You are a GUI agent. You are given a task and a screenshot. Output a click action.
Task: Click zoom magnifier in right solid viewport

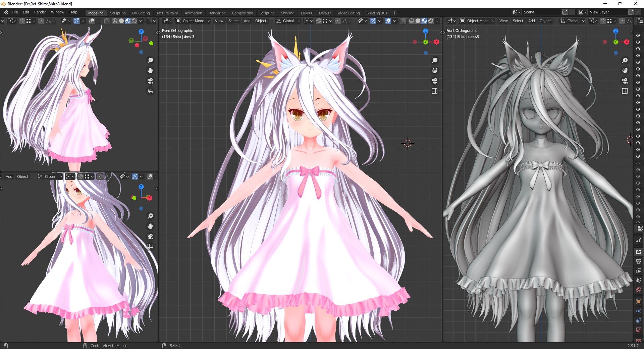[x=625, y=60]
